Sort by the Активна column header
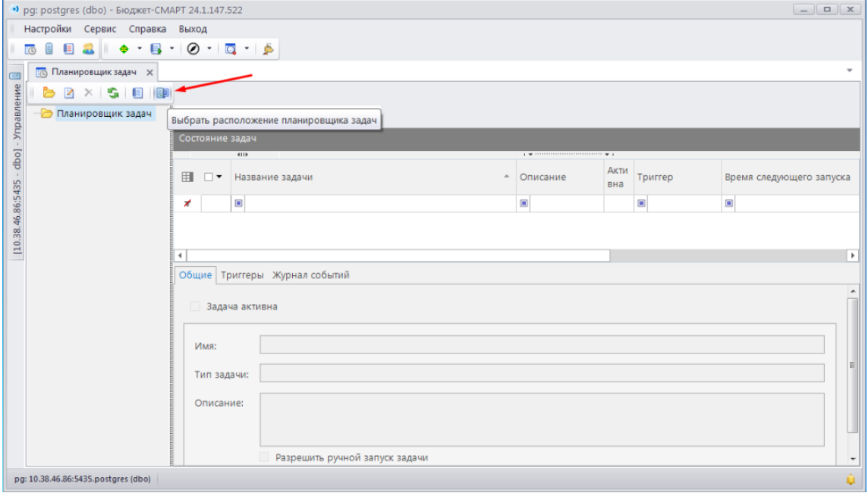This screenshot has height=493, width=868. [618, 177]
